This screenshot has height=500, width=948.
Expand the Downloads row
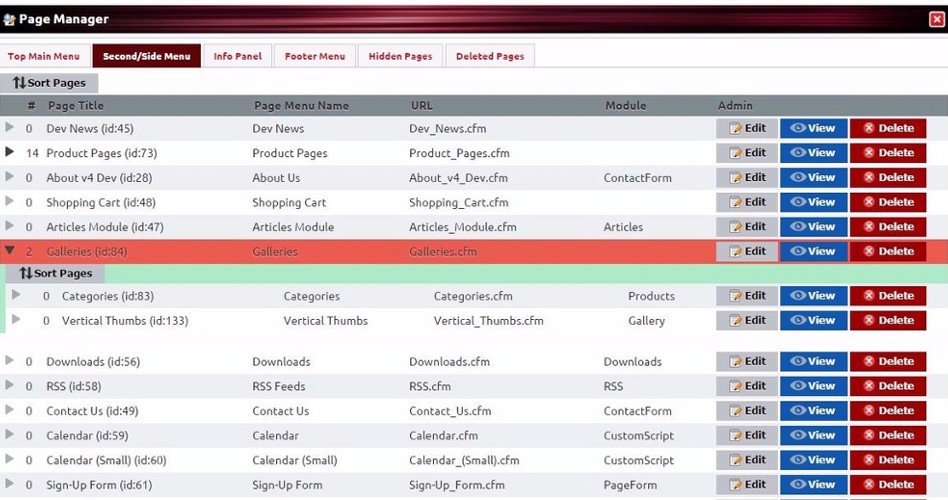pos(9,360)
